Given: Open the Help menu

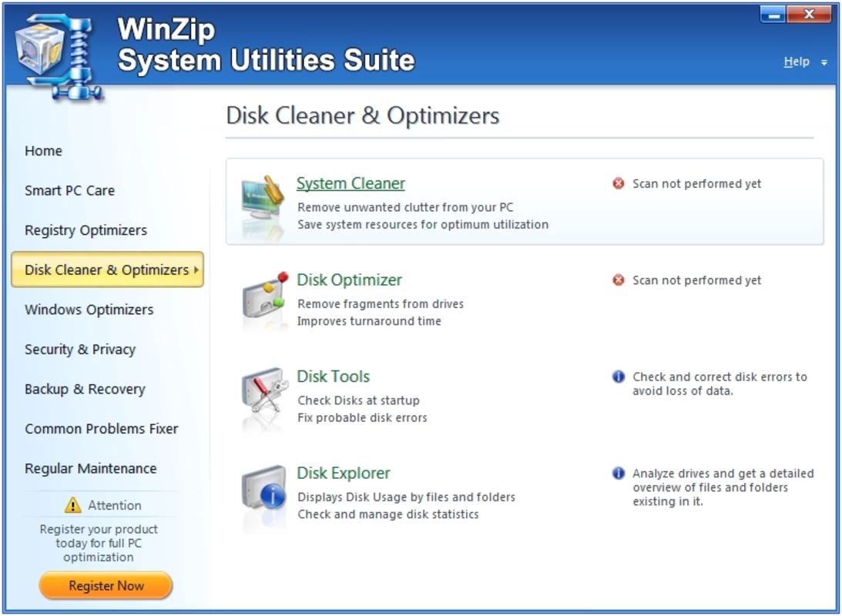Looking at the screenshot, I should tap(797, 62).
